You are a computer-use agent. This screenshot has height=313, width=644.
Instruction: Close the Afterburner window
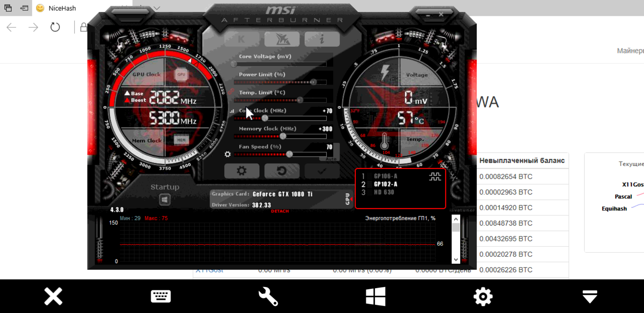441,14
